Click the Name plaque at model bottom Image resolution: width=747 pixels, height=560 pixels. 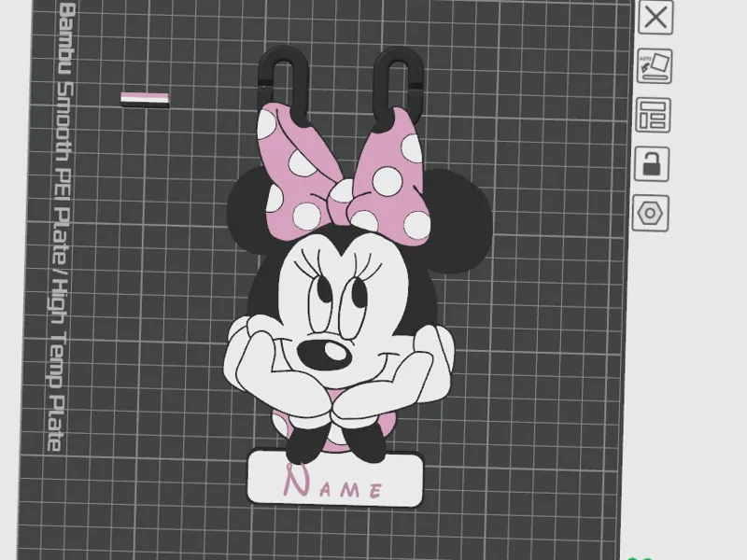(335, 479)
